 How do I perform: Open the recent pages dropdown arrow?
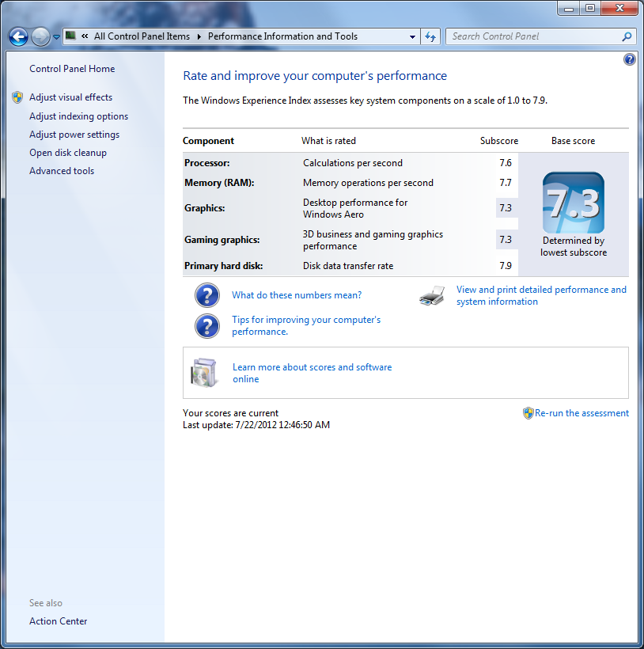56,37
